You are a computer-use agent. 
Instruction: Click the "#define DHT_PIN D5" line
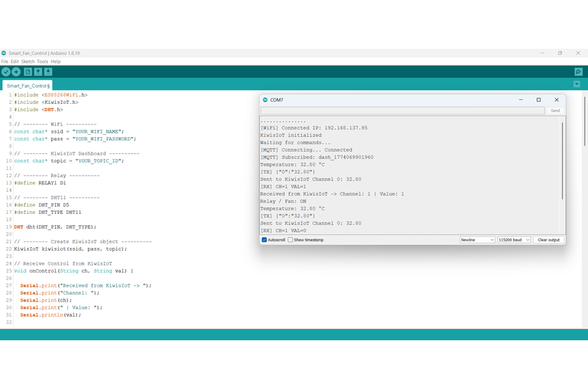pos(42,205)
